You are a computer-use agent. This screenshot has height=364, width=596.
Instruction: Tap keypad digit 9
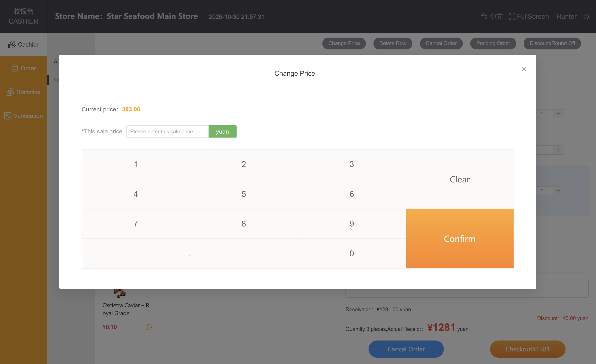click(352, 224)
